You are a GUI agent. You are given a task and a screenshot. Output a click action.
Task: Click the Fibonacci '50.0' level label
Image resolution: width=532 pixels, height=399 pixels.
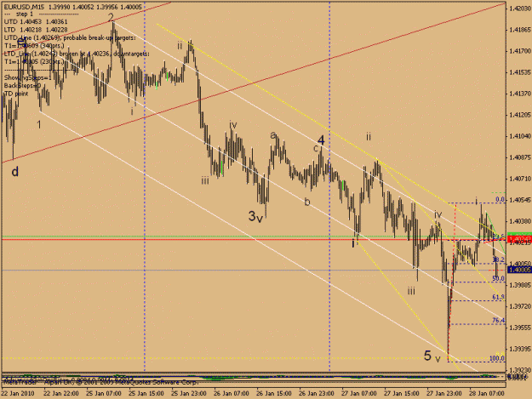click(x=499, y=279)
